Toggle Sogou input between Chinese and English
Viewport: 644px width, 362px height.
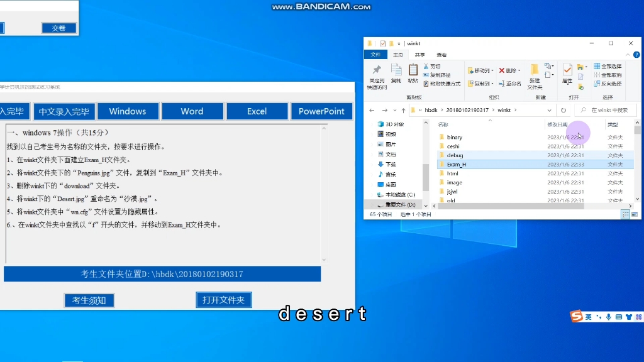click(x=588, y=317)
